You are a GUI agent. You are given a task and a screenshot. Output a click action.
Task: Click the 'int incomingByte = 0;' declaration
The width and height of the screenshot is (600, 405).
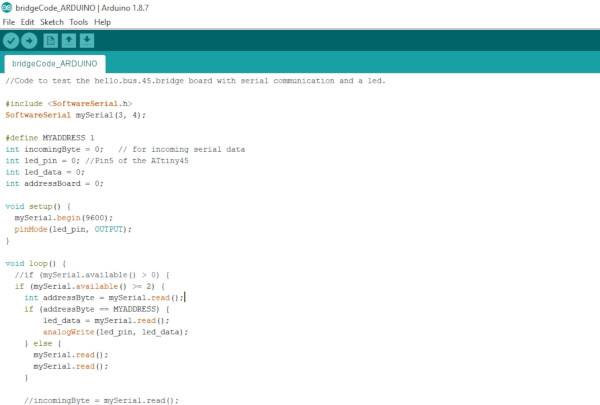tap(54, 149)
